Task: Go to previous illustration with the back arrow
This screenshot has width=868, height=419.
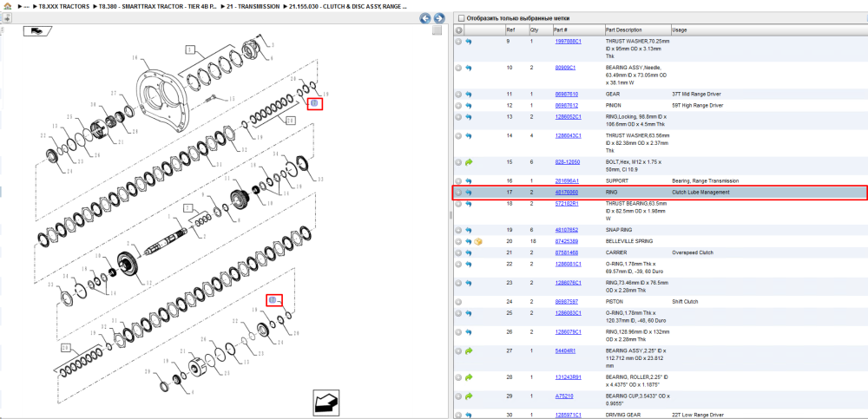Action: 425,18
